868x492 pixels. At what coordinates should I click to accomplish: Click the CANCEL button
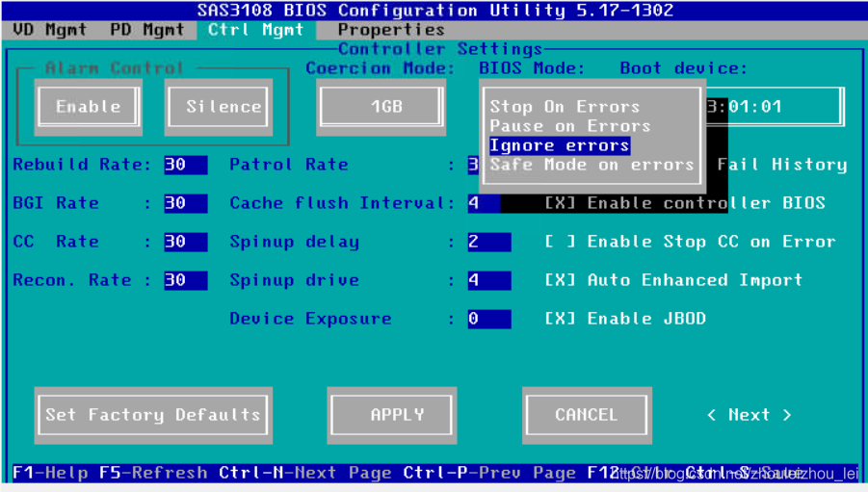(x=587, y=415)
